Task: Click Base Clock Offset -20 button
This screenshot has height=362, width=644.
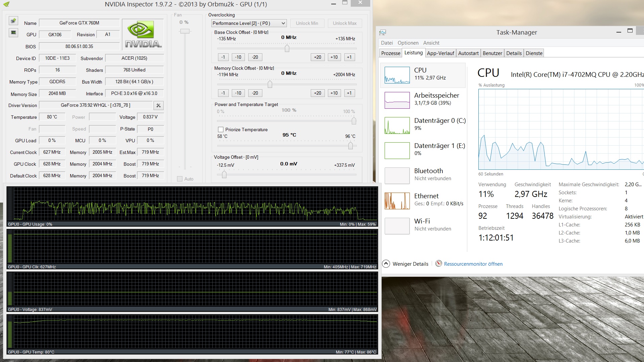Action: tap(255, 57)
